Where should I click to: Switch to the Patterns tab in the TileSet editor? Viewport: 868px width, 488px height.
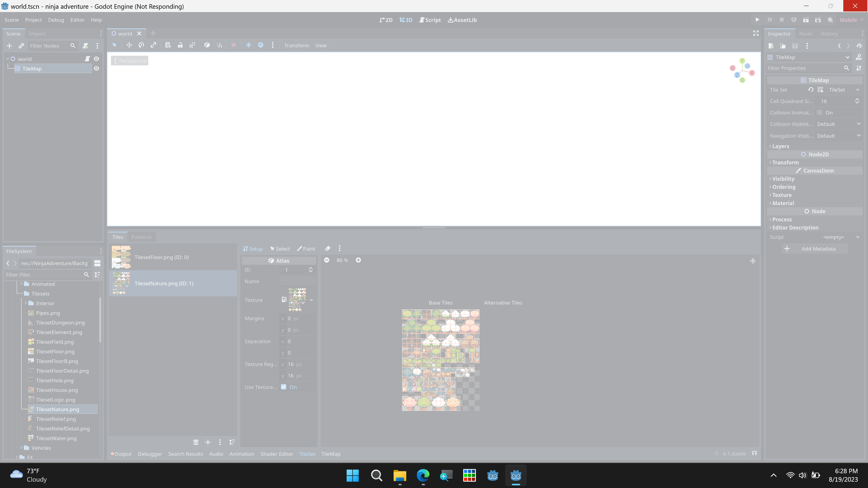(x=142, y=237)
